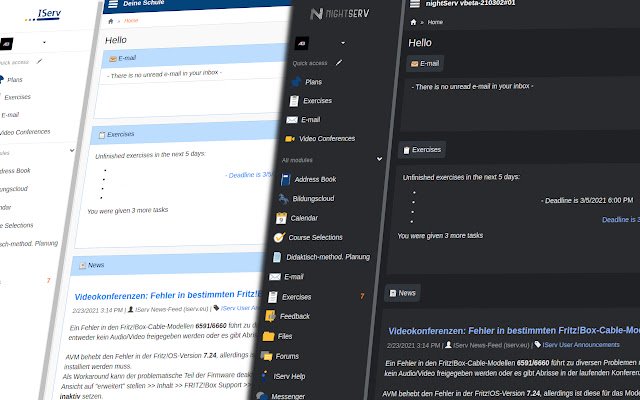Screen dimensions: 640x400
Task: Open Exercises in light sidebar
Action: 16,97
